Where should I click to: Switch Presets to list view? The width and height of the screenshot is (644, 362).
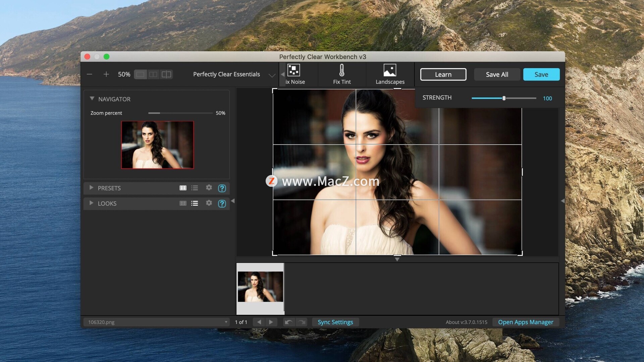tap(195, 188)
